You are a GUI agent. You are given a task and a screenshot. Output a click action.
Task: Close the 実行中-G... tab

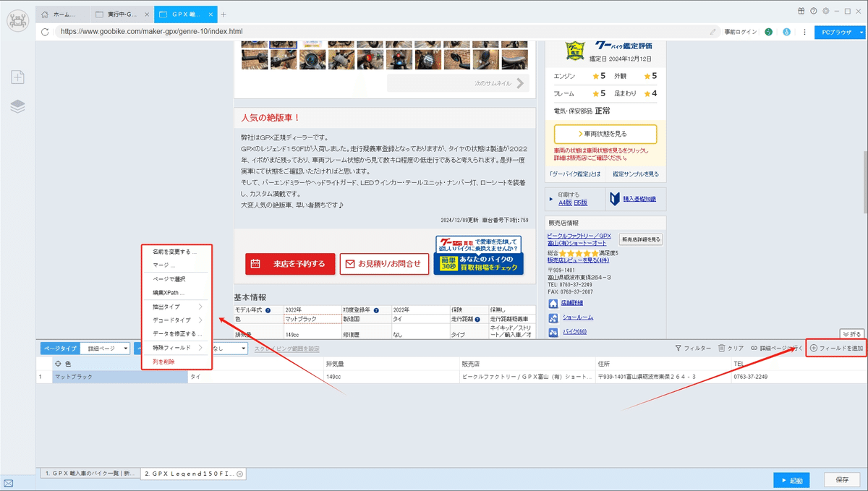(148, 14)
